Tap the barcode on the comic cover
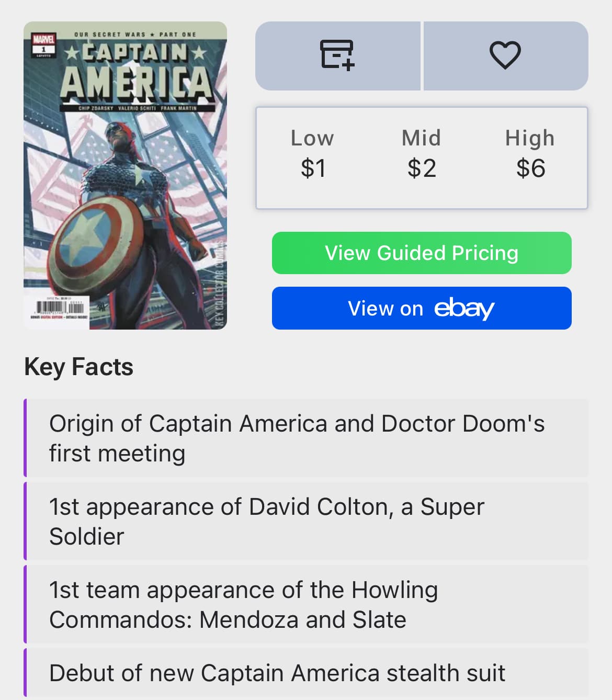The height and width of the screenshot is (700, 612). pos(60,308)
